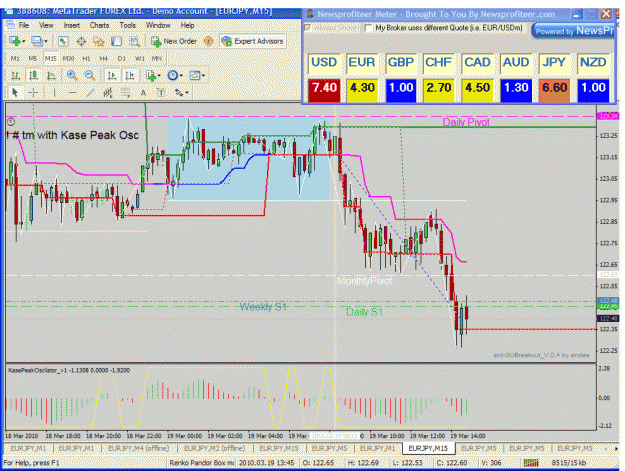The image size is (625, 471).
Task: Toggle chart auto scroll
Action: tap(112, 75)
